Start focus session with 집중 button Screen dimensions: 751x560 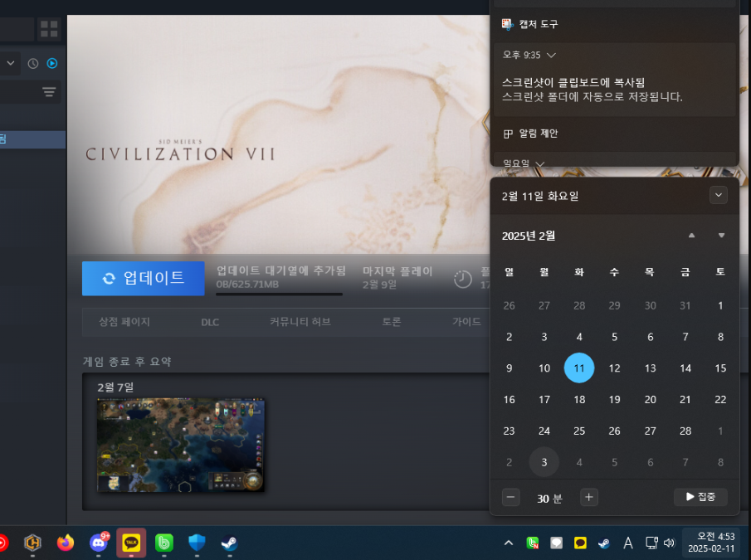coord(700,497)
